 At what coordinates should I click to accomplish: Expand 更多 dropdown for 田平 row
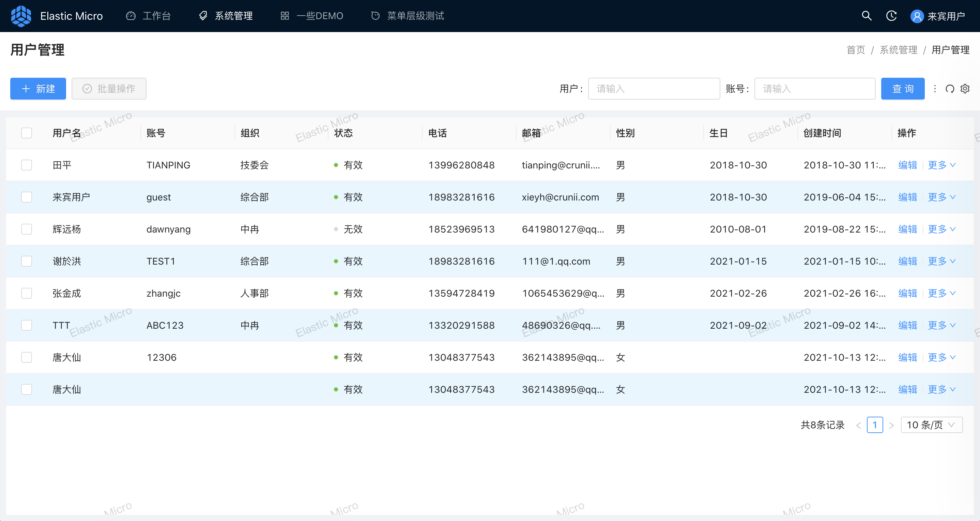(x=941, y=165)
